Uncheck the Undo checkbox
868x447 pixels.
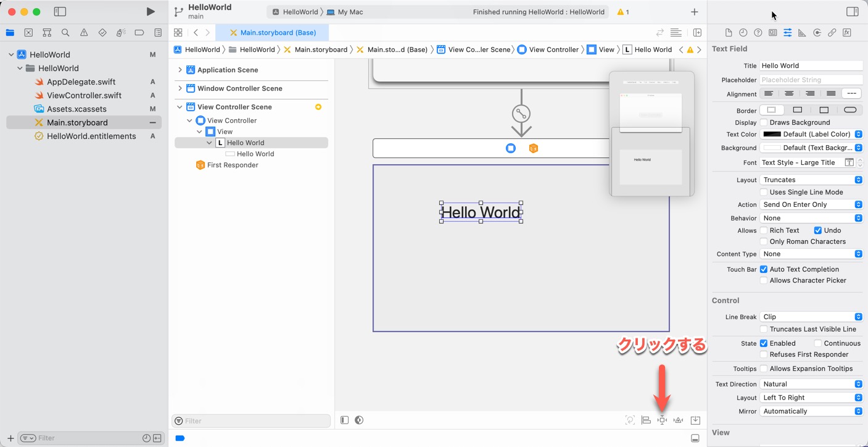(x=817, y=230)
